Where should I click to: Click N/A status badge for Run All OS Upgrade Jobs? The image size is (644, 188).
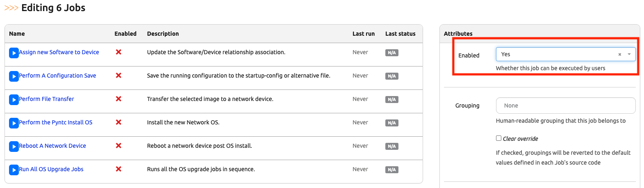click(x=391, y=170)
